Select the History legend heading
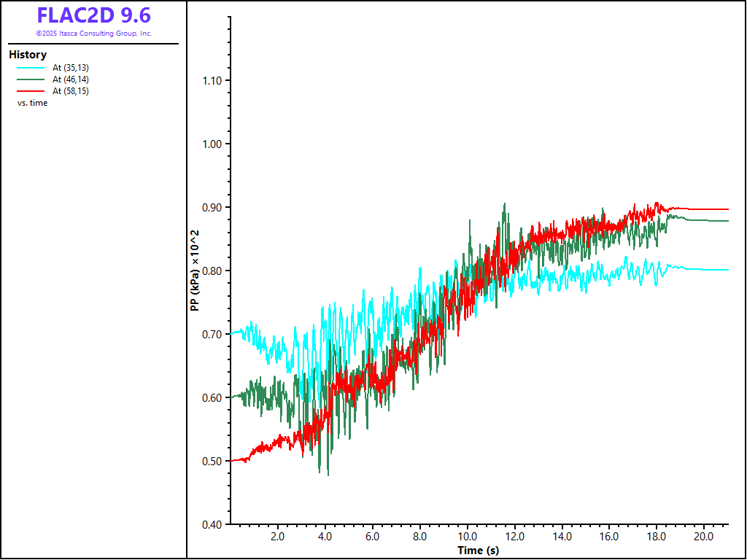 [28, 55]
